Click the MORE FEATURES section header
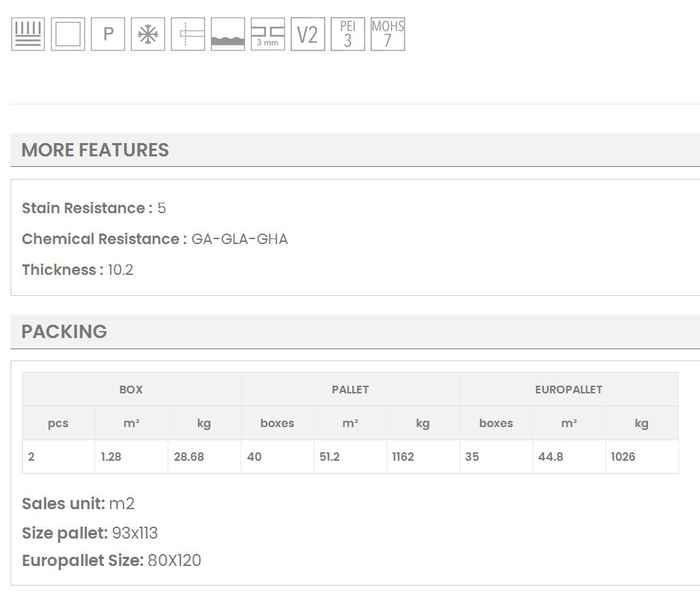This screenshot has width=700, height=594. coord(95,150)
